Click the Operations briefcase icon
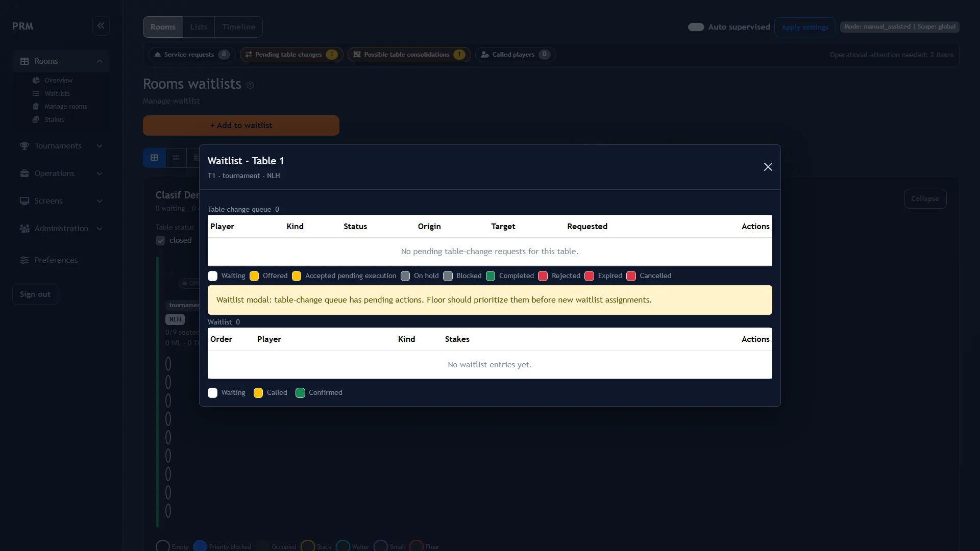The height and width of the screenshot is (551, 980). (x=24, y=173)
